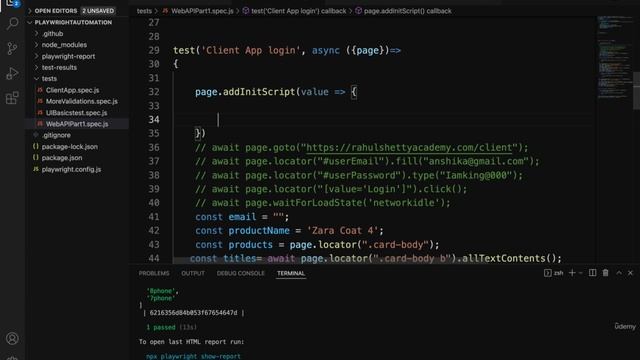
Task: Open the Accounts menu icon
Action: (12, 338)
